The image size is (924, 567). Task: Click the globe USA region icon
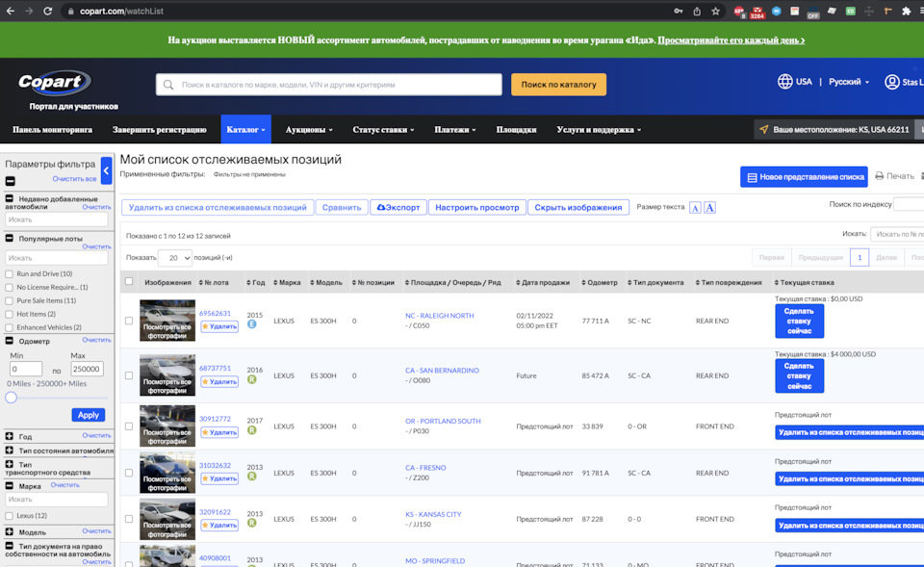point(785,81)
